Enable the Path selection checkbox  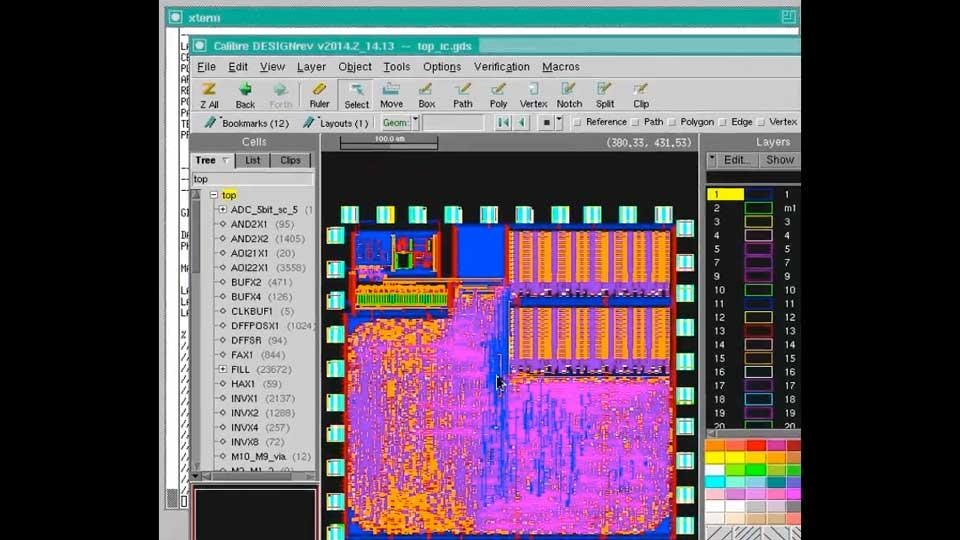pos(636,122)
